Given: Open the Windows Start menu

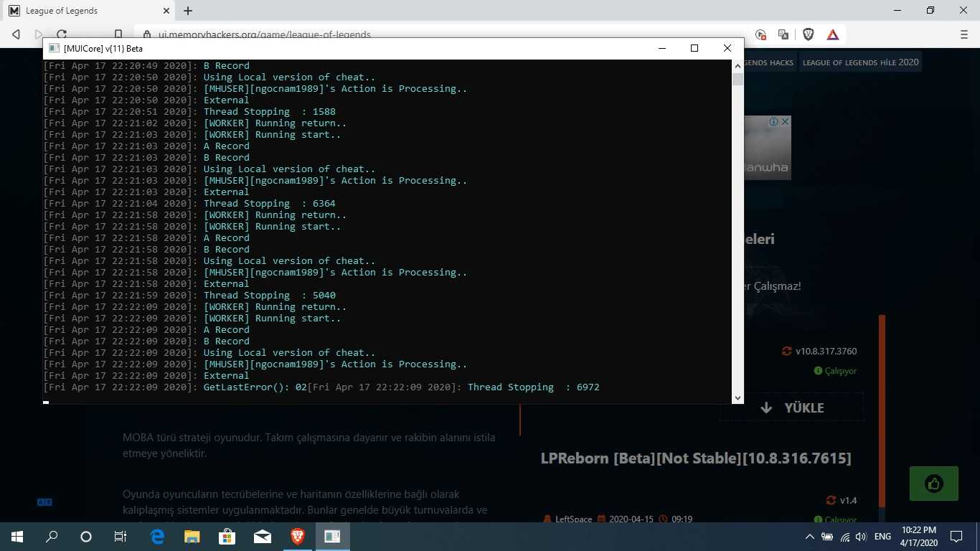Looking at the screenshot, I should pos(17,537).
